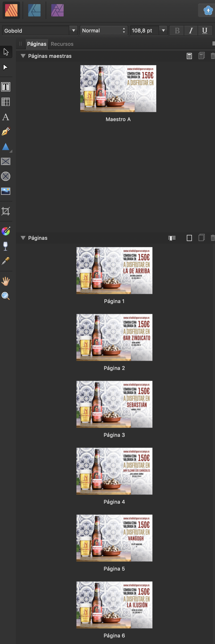Add a new page in Páginas

point(189,238)
